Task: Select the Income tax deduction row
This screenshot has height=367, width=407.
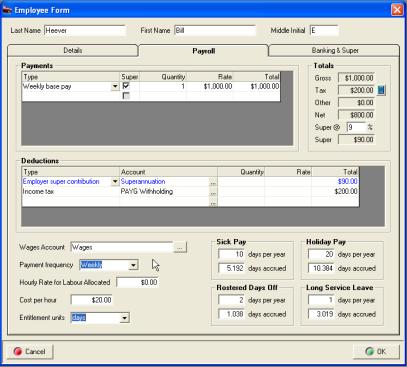Action: [190, 192]
